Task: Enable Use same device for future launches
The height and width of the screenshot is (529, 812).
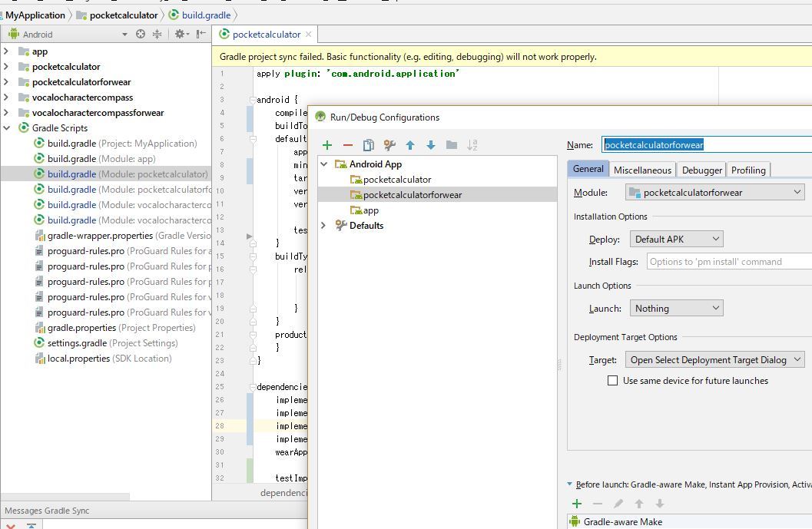Action: pyautogui.click(x=613, y=381)
